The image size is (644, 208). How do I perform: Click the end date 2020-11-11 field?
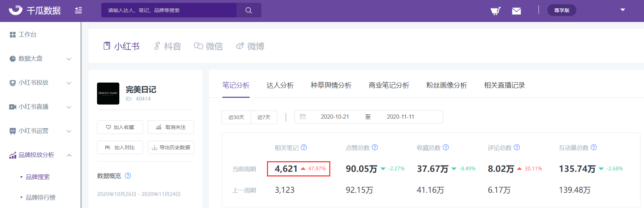pos(400,117)
